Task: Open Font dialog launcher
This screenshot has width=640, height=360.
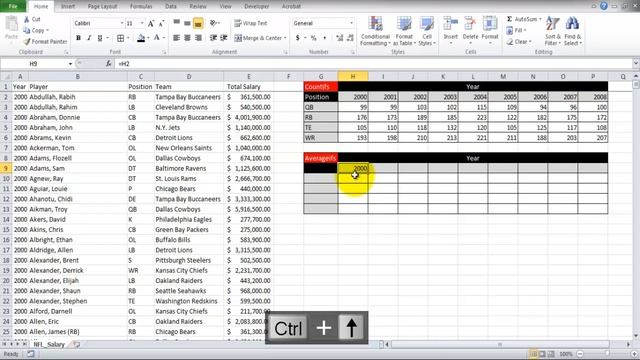Action: coord(164,52)
